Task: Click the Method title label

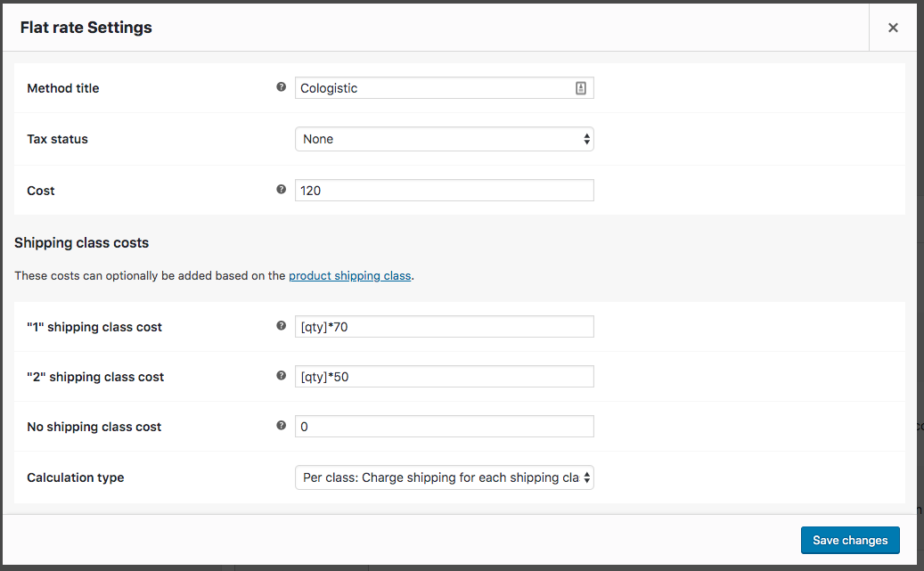Action: pyautogui.click(x=63, y=88)
